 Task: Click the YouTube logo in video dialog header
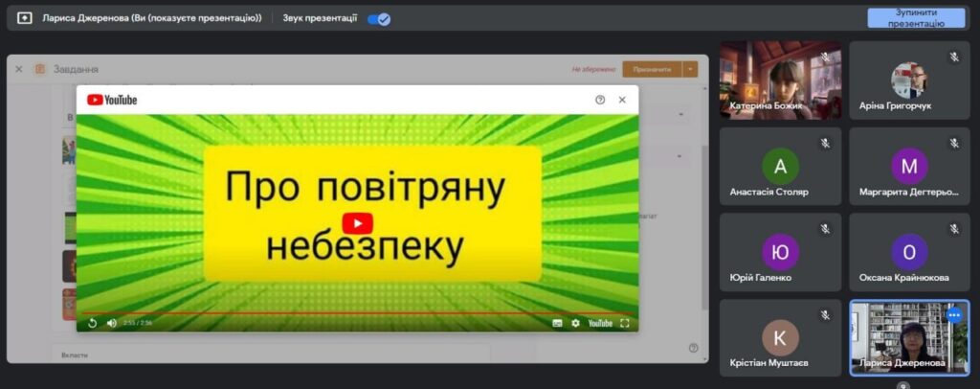tap(112, 100)
